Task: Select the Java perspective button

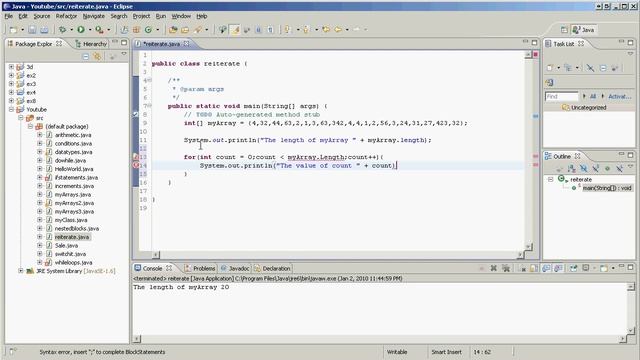Action: pos(584,30)
